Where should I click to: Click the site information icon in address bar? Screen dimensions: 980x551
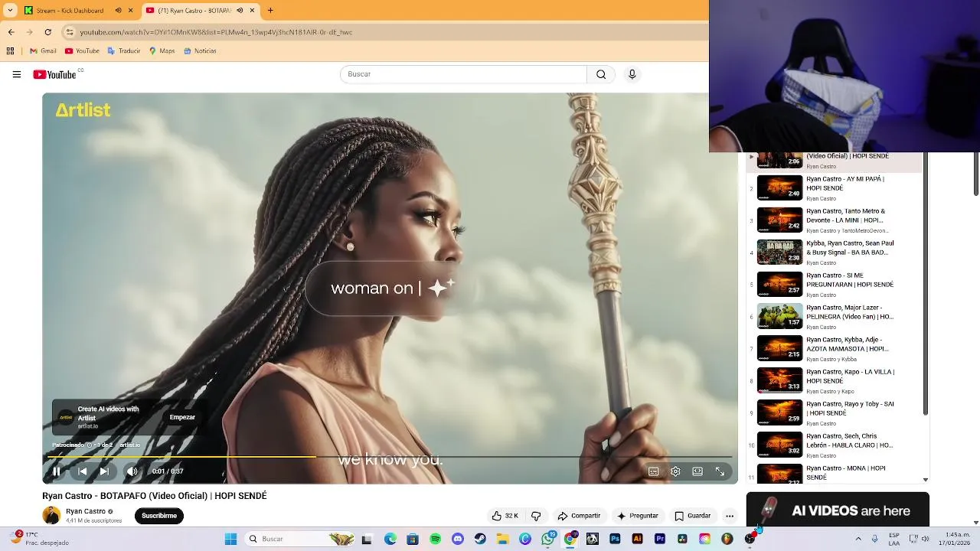tap(70, 32)
